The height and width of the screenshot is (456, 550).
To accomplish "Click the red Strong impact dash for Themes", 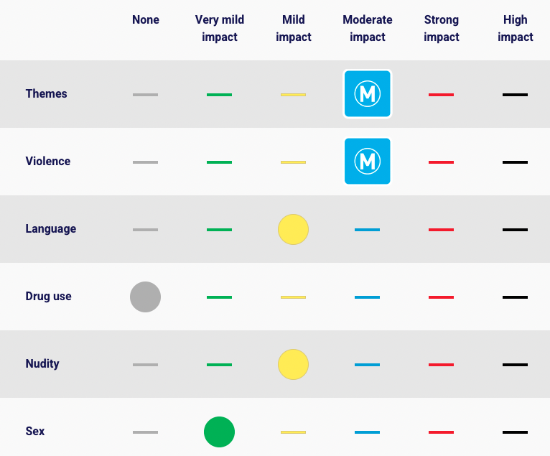I will 441,95.
